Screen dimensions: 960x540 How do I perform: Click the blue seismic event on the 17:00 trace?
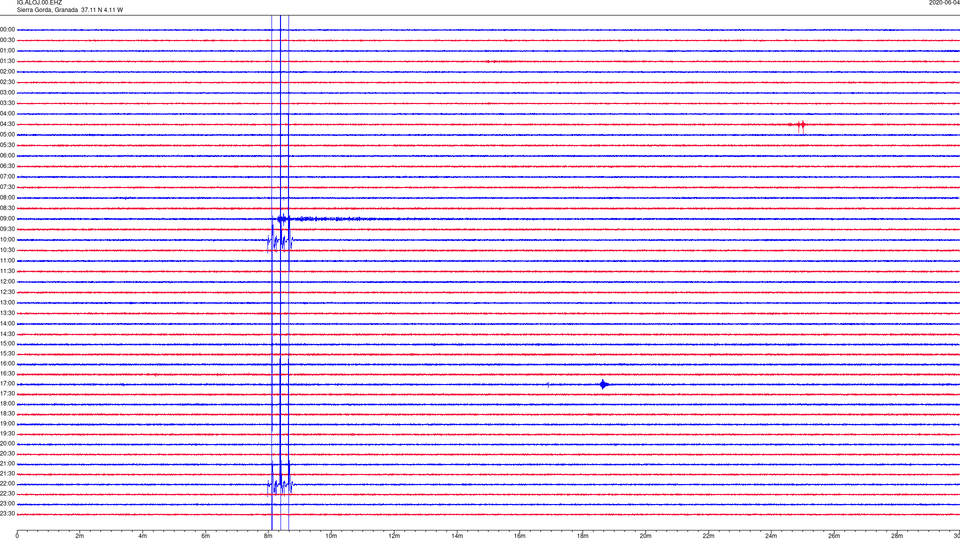(x=604, y=384)
